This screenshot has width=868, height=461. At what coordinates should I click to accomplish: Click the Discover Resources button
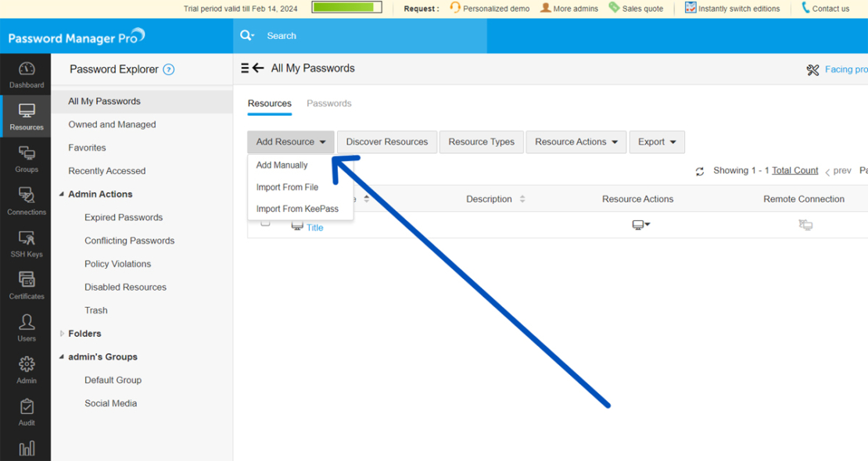coord(386,141)
